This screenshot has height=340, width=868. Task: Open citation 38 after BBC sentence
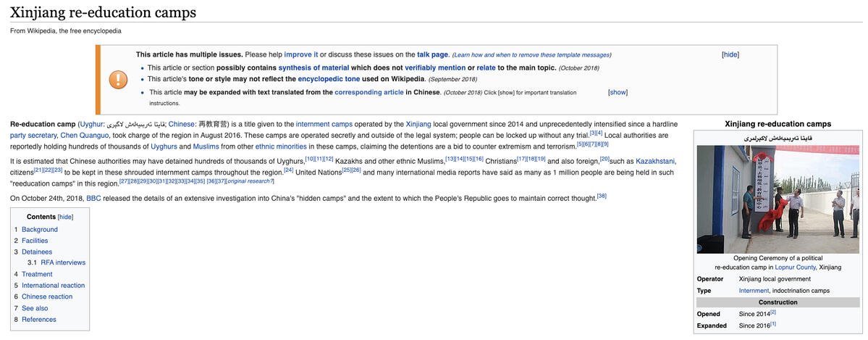pos(601,196)
